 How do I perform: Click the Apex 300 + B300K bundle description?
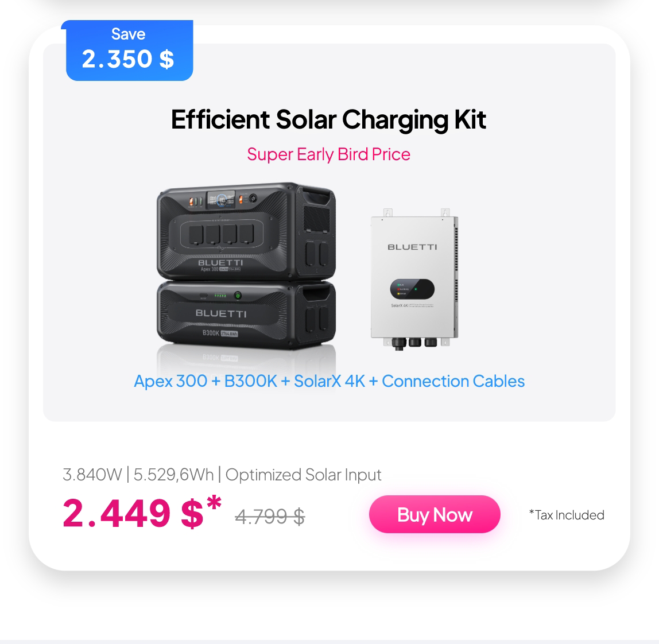[x=329, y=381]
